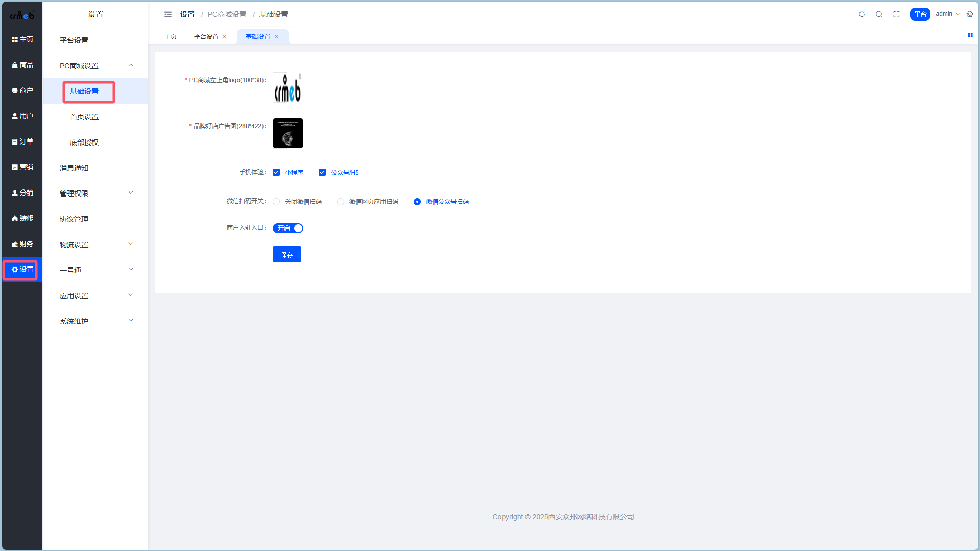Toggle fullscreen mode icon
The width and height of the screenshot is (980, 551).
pyautogui.click(x=896, y=14)
